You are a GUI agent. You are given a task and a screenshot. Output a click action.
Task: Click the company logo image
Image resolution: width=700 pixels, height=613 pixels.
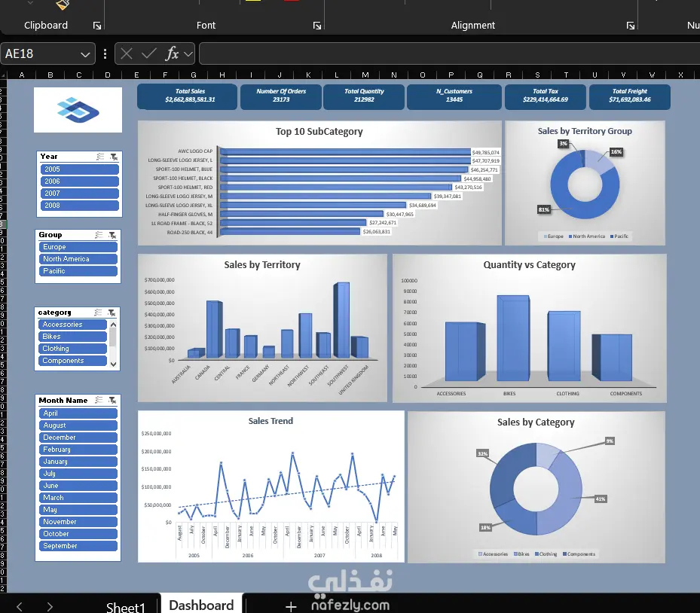tap(78, 110)
